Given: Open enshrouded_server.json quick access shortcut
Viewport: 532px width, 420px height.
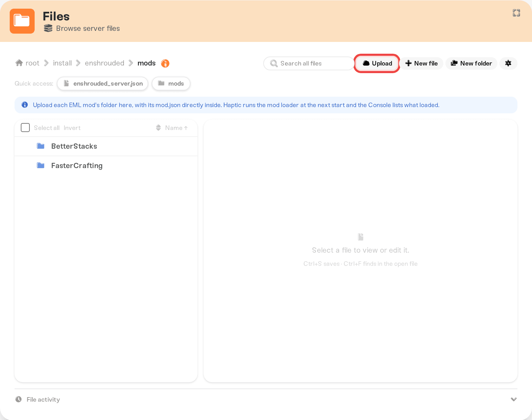Looking at the screenshot, I should (x=103, y=84).
